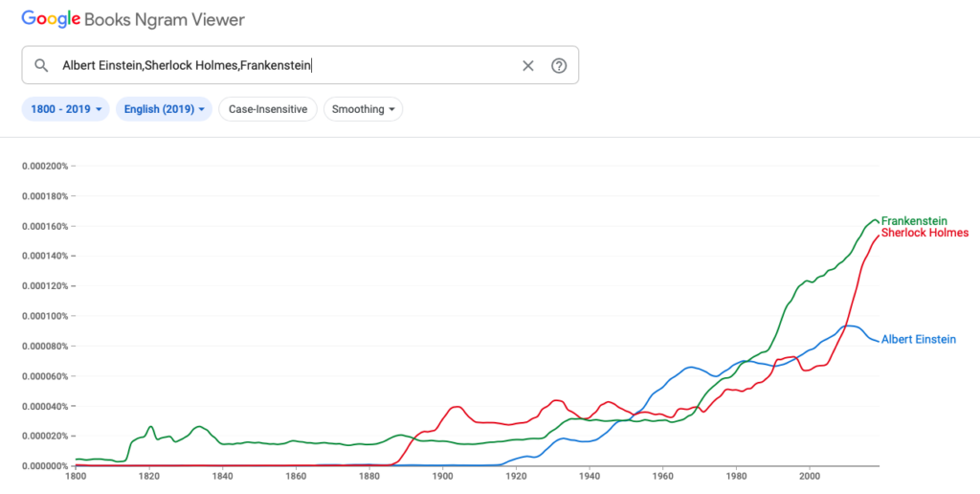Click the 1960 year axis marker
Image resolution: width=980 pixels, height=494 pixels.
pyautogui.click(x=662, y=475)
